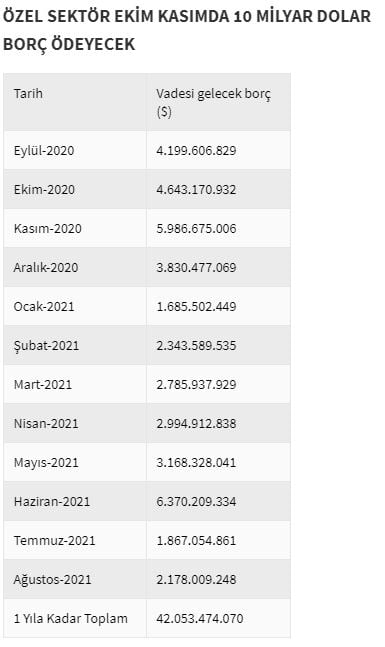Click the 1 Yıla Kadar Toplam label
This screenshot has height=647, width=385.
tap(71, 619)
